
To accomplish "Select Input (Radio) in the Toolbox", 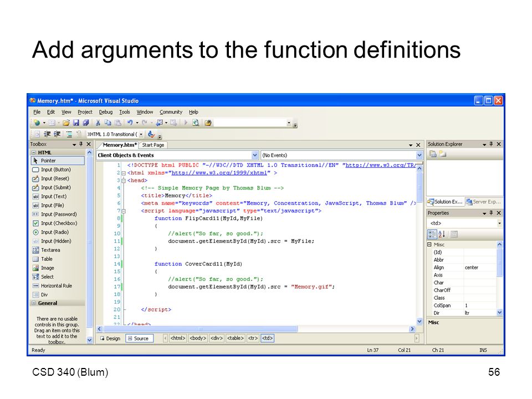I will (x=58, y=232).
